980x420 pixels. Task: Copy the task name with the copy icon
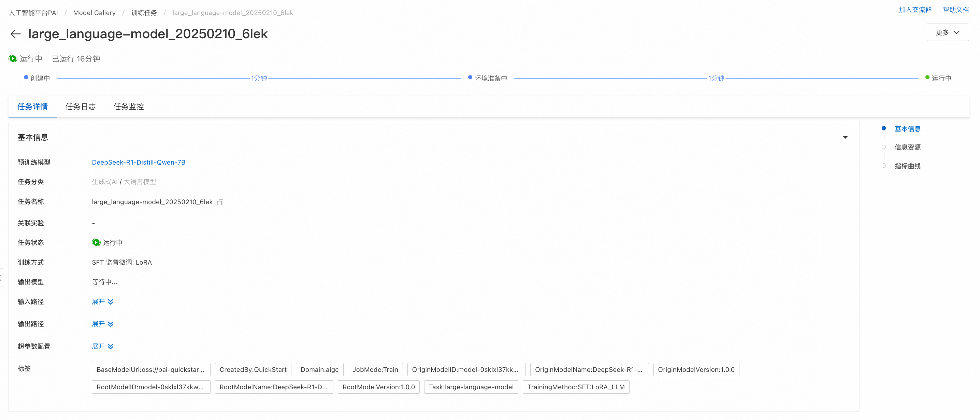pos(220,202)
